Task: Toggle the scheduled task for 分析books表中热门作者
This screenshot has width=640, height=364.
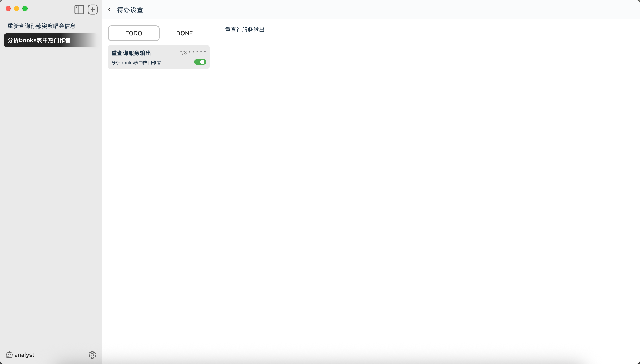Action: (200, 62)
